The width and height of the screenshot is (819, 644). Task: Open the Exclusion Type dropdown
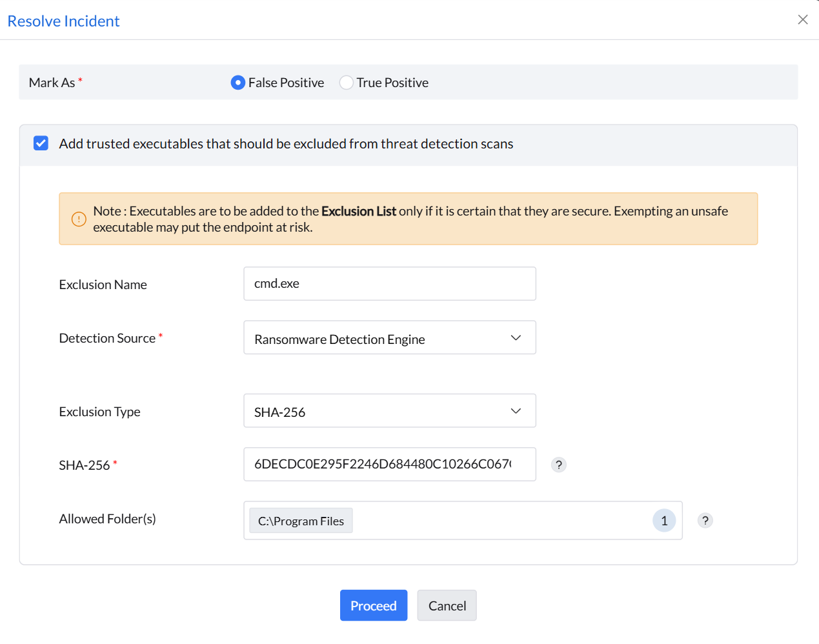coord(389,410)
